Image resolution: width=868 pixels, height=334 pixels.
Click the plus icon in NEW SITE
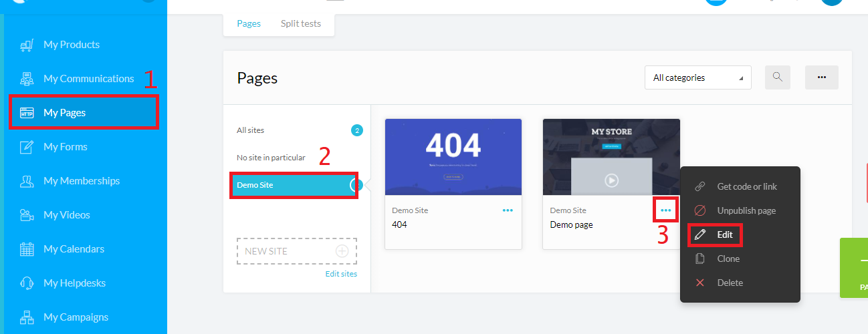tap(342, 251)
